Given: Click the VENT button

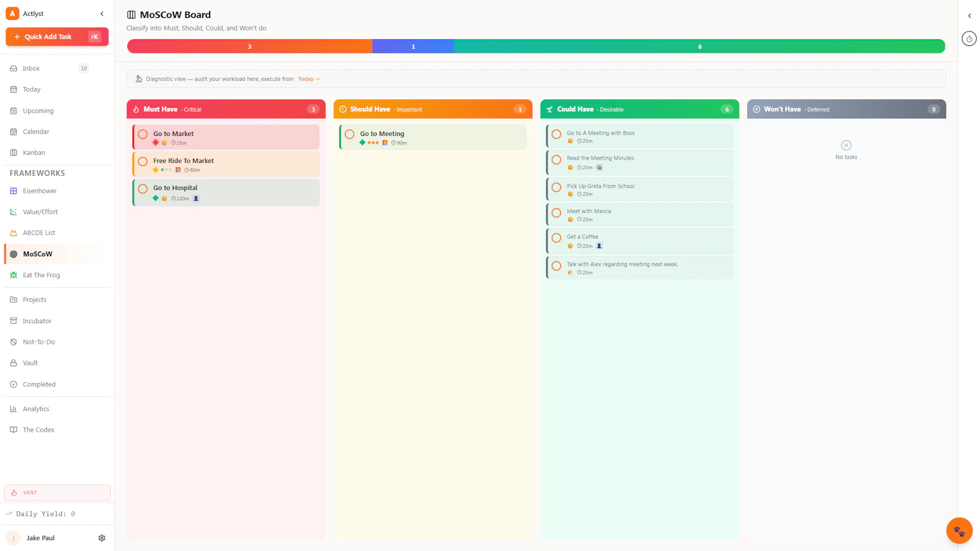Looking at the screenshot, I should pos(57,492).
